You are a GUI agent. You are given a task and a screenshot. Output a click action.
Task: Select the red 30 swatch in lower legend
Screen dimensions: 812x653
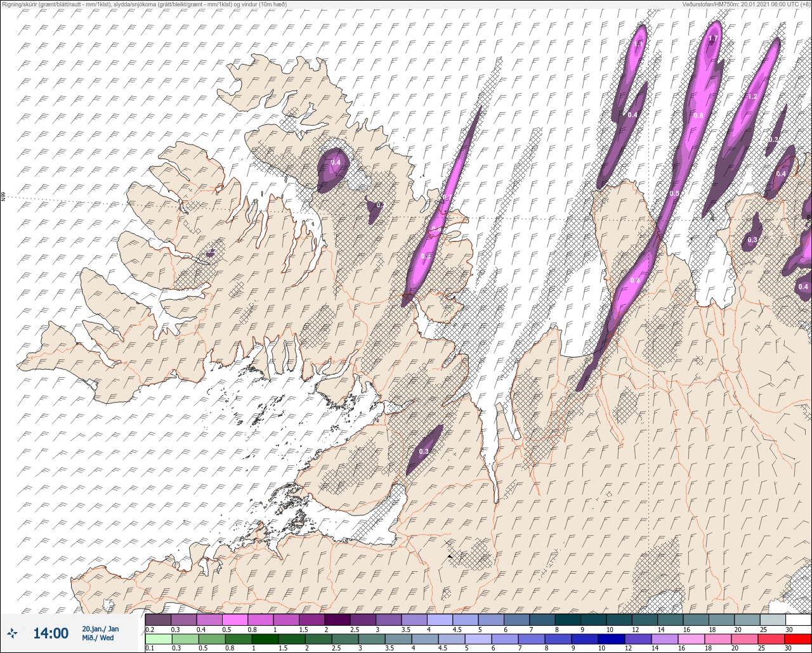click(x=797, y=639)
